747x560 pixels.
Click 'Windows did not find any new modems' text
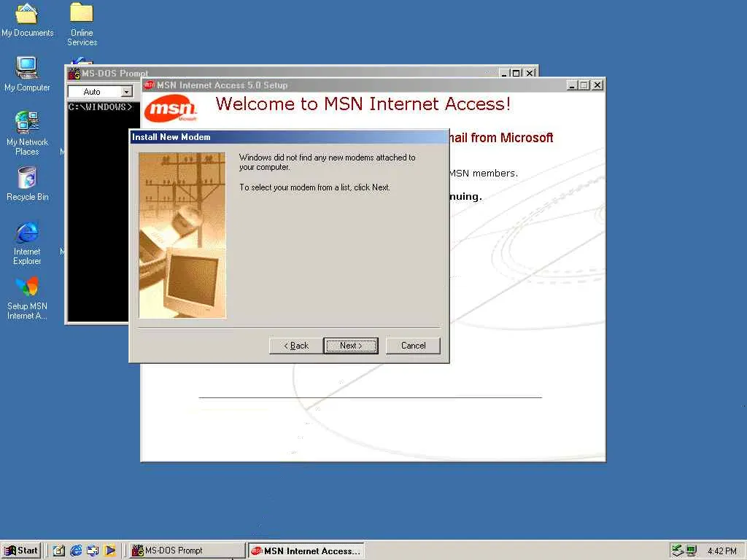328,162
